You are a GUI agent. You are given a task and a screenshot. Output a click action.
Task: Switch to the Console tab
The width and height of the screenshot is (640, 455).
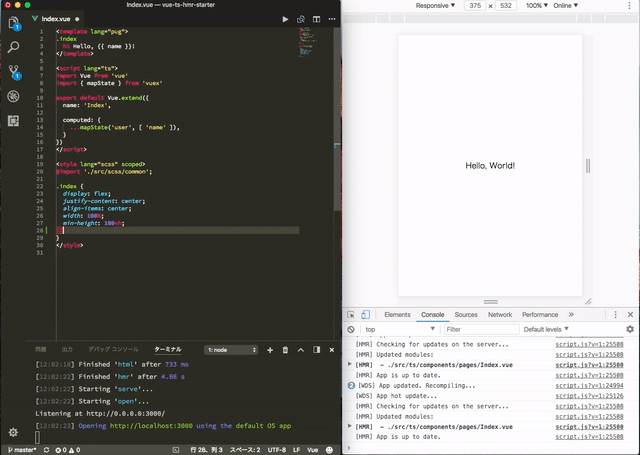click(x=433, y=315)
